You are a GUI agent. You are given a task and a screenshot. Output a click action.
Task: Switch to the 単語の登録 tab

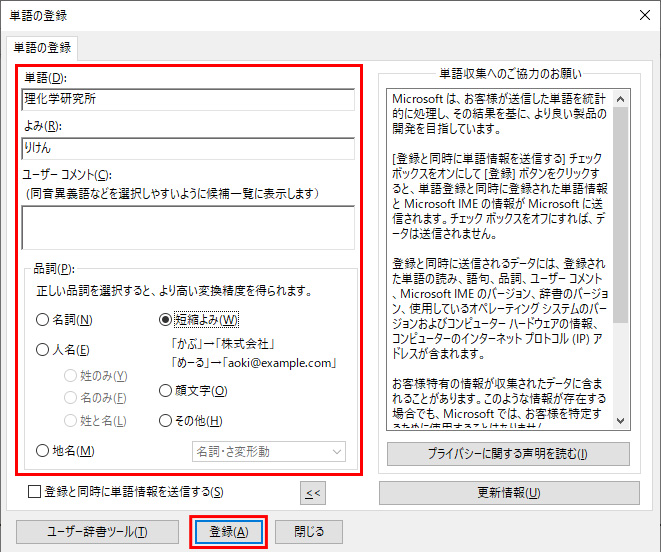pyautogui.click(x=41, y=47)
